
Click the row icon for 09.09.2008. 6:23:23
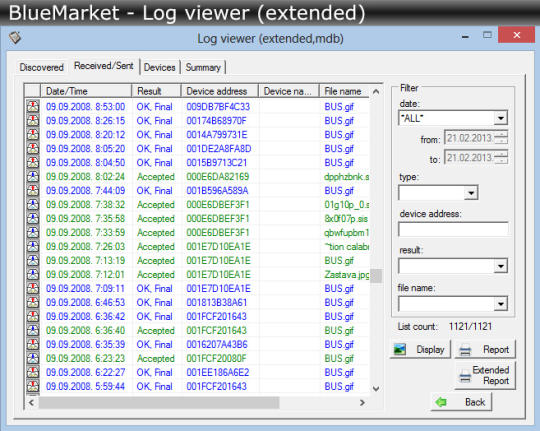click(33, 358)
